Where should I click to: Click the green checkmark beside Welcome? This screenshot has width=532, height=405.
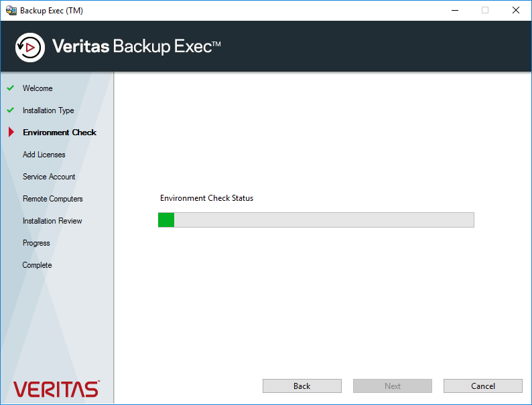tap(11, 88)
